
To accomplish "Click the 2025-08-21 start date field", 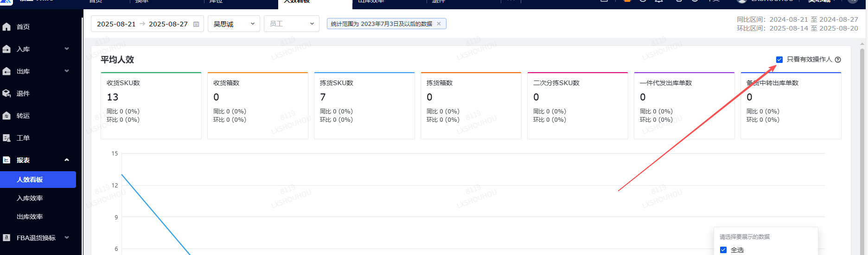I will point(116,24).
